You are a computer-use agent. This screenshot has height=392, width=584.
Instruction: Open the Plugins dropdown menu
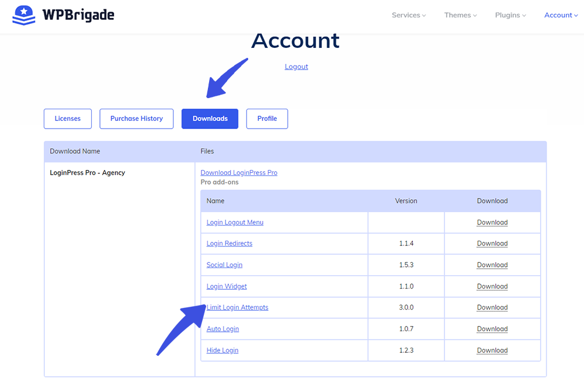510,15
